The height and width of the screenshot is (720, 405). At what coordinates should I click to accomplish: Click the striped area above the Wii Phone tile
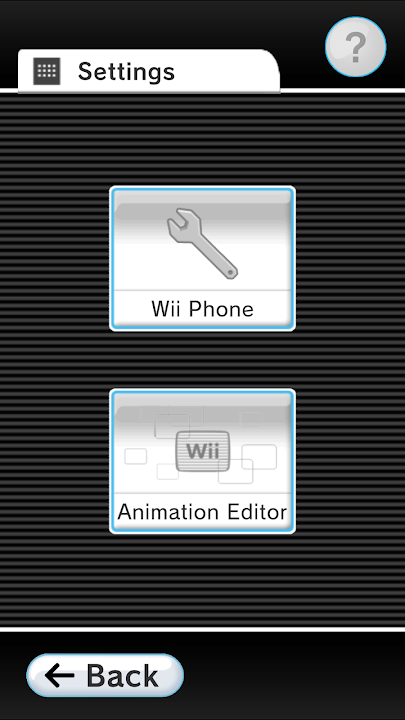click(x=202, y=139)
